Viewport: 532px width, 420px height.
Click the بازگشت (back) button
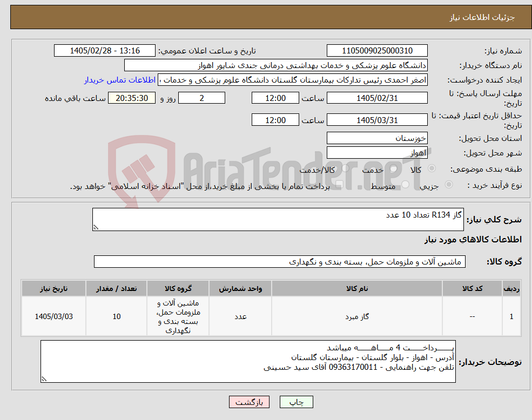[x=249, y=402]
